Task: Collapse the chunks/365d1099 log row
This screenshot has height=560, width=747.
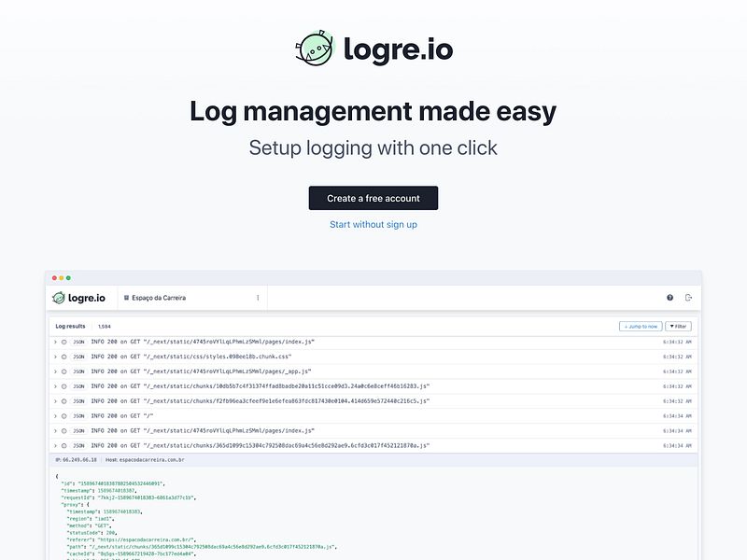Action: (x=55, y=446)
